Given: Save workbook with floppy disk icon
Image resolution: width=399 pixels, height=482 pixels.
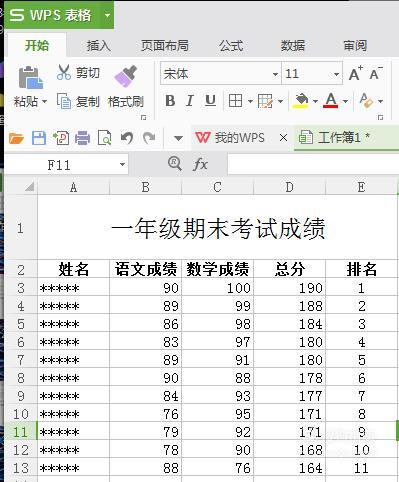Looking at the screenshot, I should tap(39, 138).
